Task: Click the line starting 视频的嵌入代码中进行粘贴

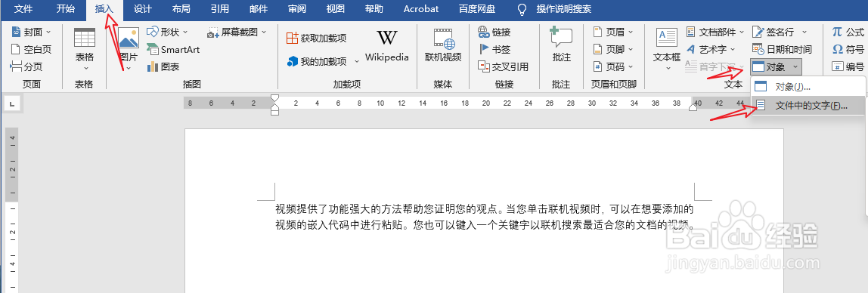Action: tap(485, 225)
